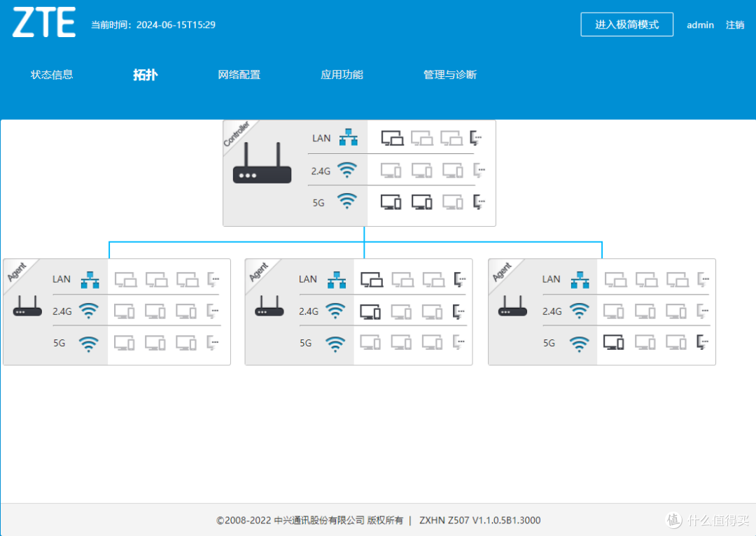
Task: Switch to the 状态信息 tab
Action: (x=52, y=75)
